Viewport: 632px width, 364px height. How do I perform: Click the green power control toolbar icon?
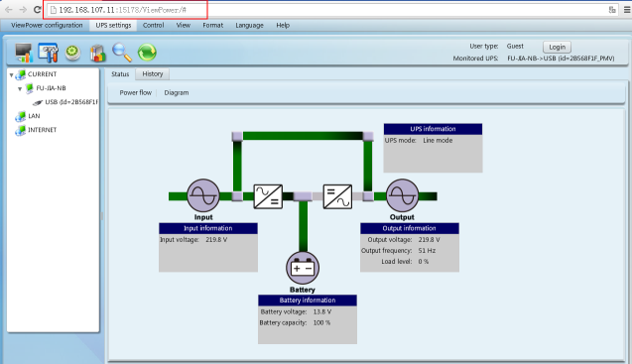point(73,53)
